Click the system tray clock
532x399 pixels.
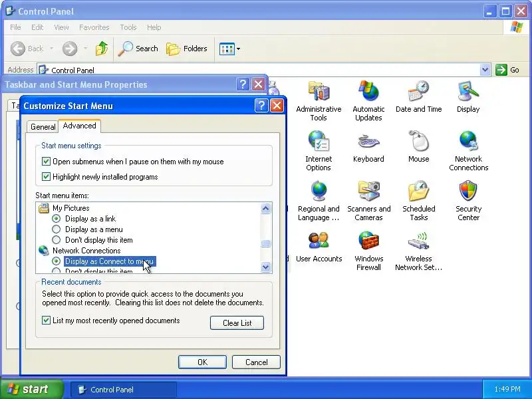click(x=507, y=389)
